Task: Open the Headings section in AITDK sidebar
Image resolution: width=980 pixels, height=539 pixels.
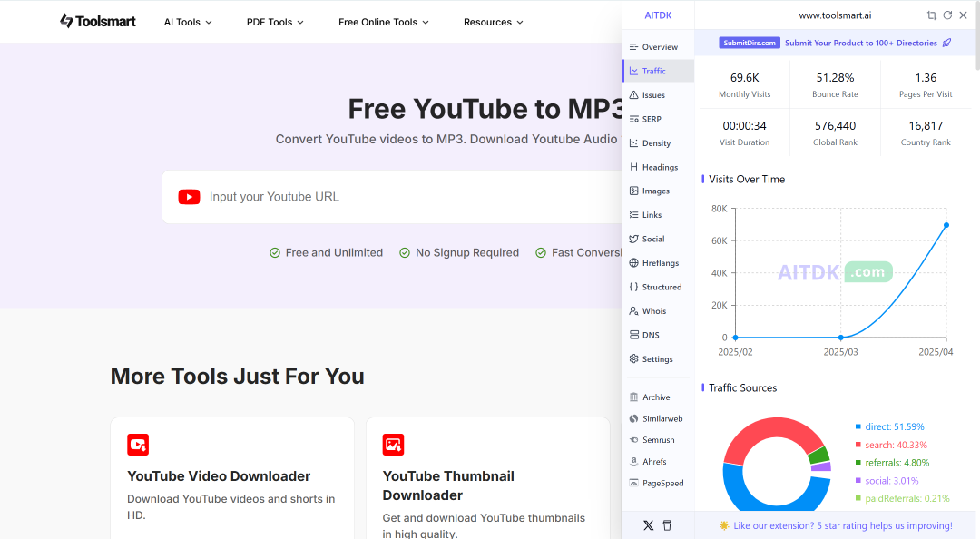Action: click(x=658, y=167)
